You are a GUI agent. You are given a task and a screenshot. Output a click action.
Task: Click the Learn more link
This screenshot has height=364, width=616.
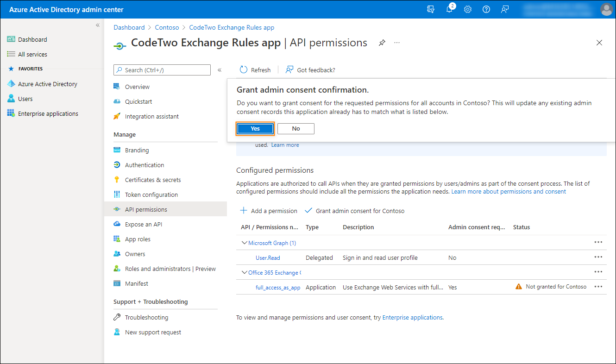285,145
